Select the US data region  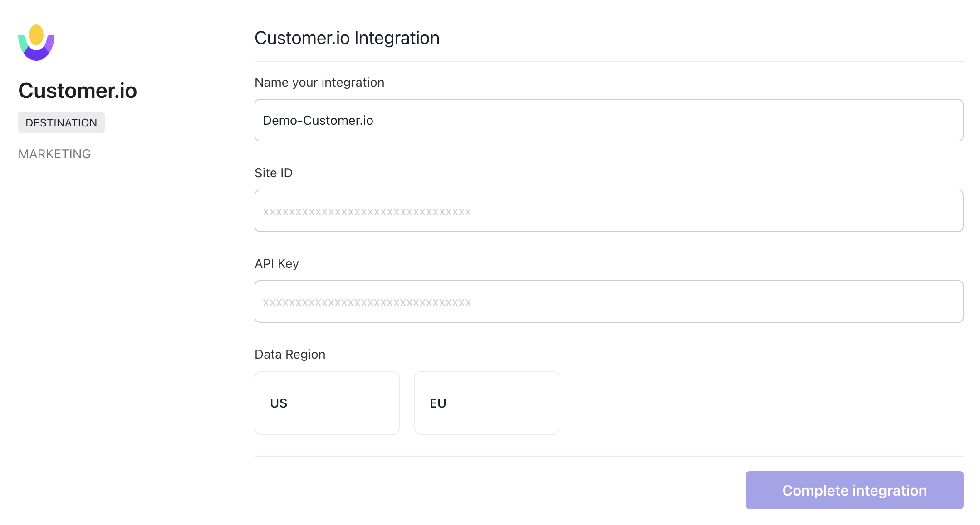coord(327,403)
